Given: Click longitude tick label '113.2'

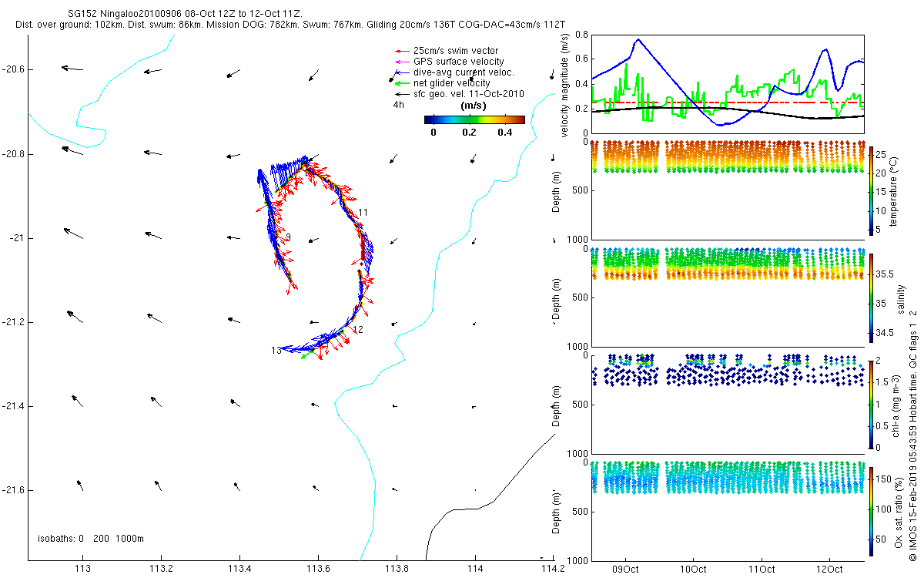Looking at the screenshot, I should [x=161, y=570].
